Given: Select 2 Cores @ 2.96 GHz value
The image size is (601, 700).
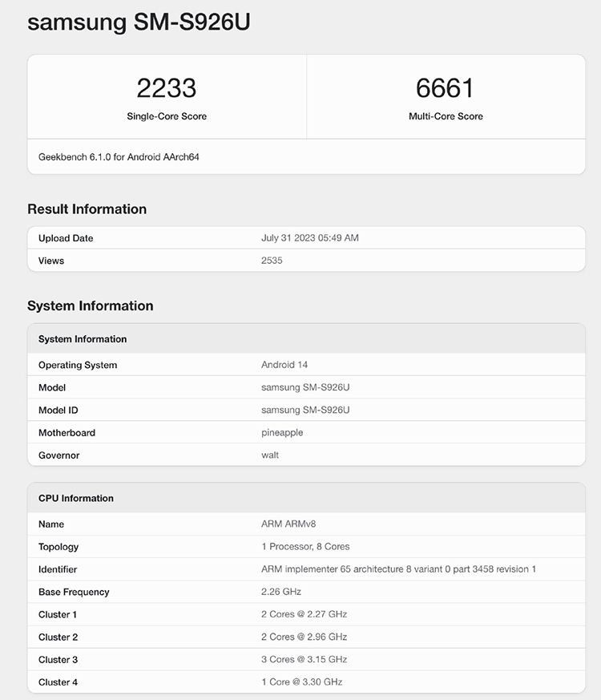Looking at the screenshot, I should coord(304,637).
